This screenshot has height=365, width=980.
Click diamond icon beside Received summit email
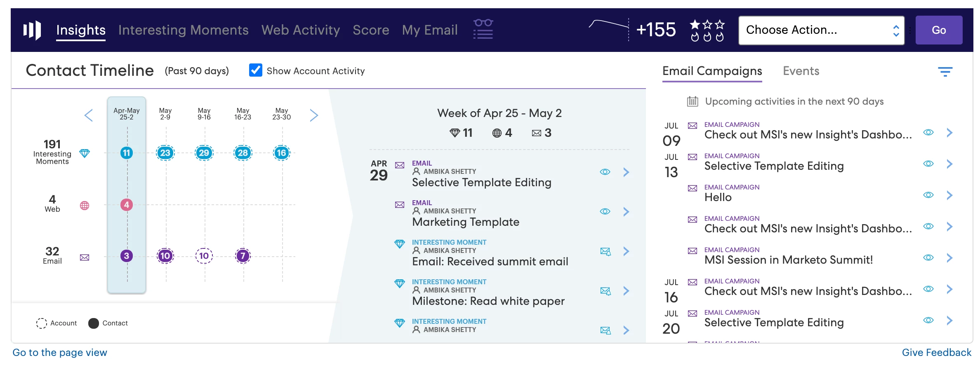(x=400, y=243)
